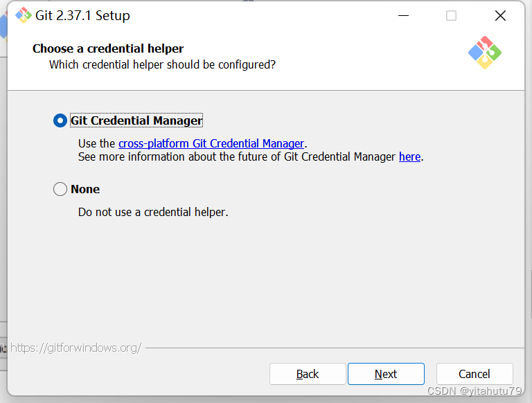Minimize the Git Setup window
532x403 pixels.
point(402,15)
